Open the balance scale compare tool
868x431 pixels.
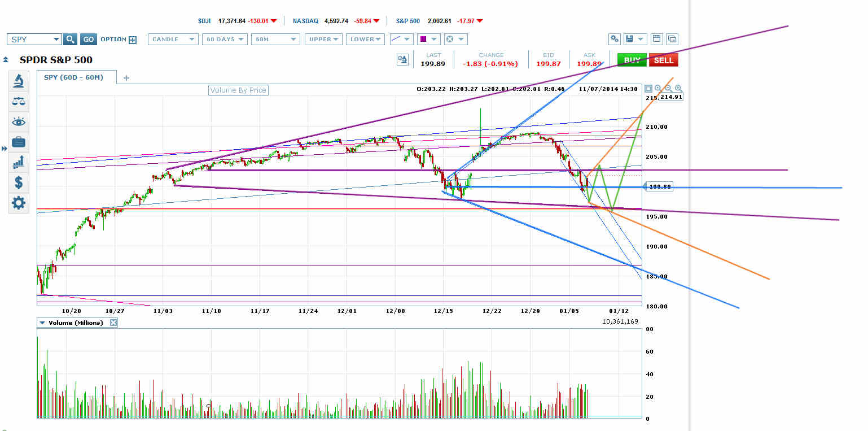click(19, 101)
